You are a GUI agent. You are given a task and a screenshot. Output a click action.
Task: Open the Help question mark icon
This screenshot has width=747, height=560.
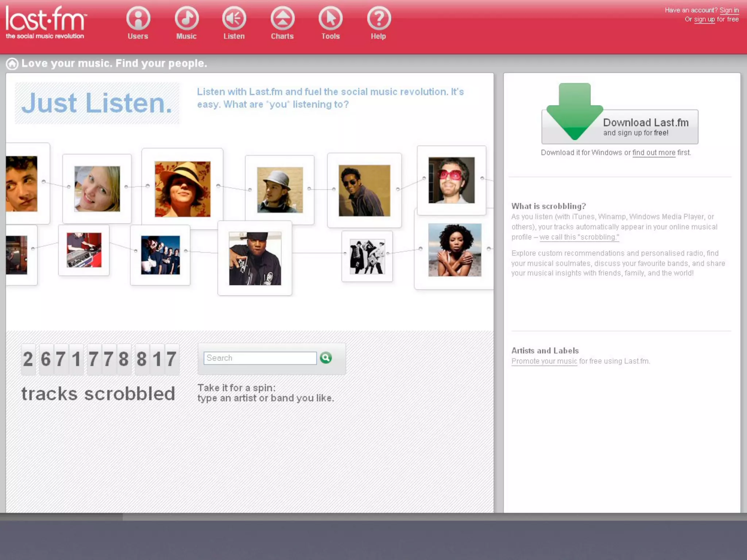tap(379, 18)
